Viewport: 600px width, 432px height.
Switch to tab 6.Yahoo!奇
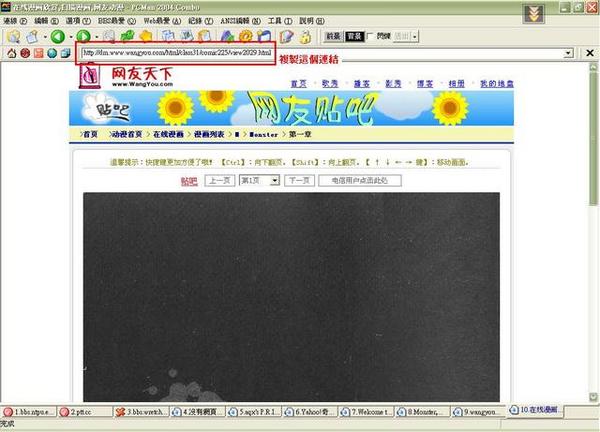(x=311, y=412)
